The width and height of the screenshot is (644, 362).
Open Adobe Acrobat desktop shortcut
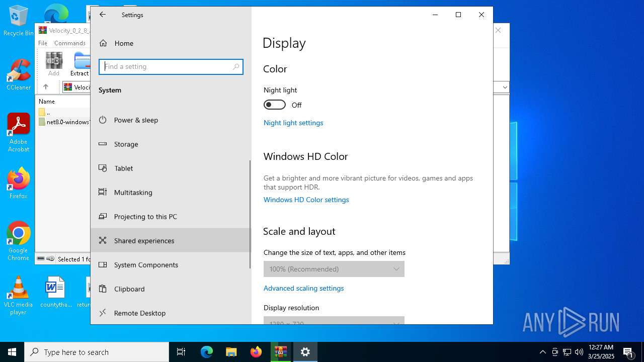point(19,133)
